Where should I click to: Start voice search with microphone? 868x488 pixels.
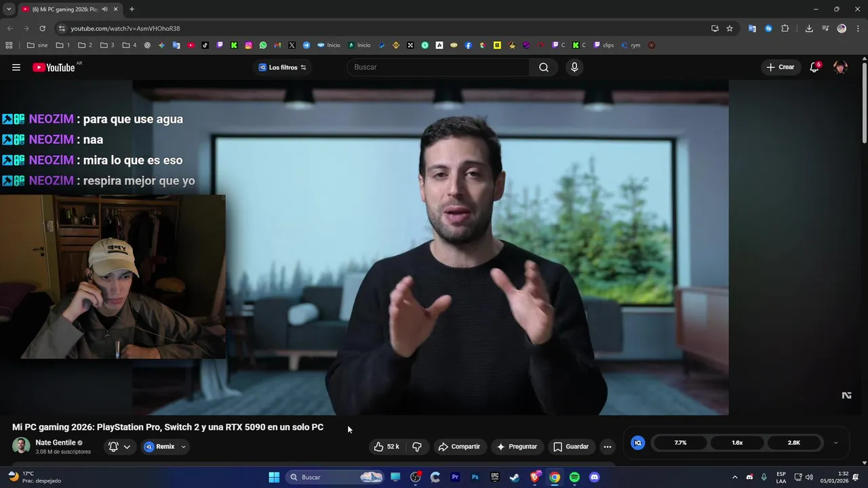tap(574, 67)
